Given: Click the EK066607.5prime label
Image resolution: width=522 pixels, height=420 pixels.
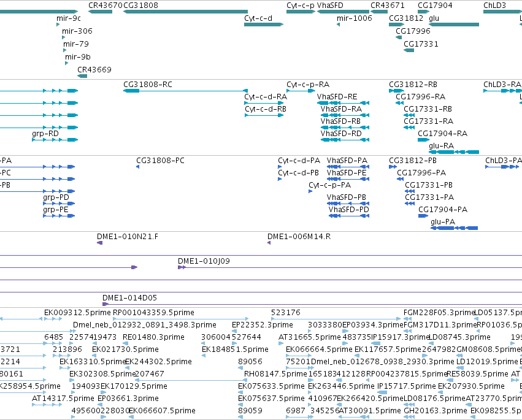Looking at the screenshot, I should pos(162,411).
